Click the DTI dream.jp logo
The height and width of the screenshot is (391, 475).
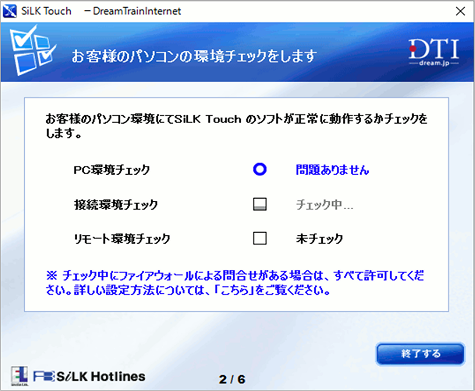(434, 52)
